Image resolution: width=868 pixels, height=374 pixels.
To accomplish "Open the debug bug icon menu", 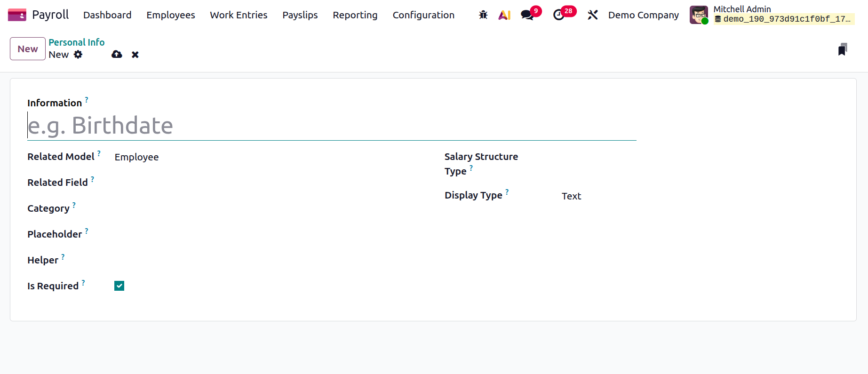I will point(483,15).
